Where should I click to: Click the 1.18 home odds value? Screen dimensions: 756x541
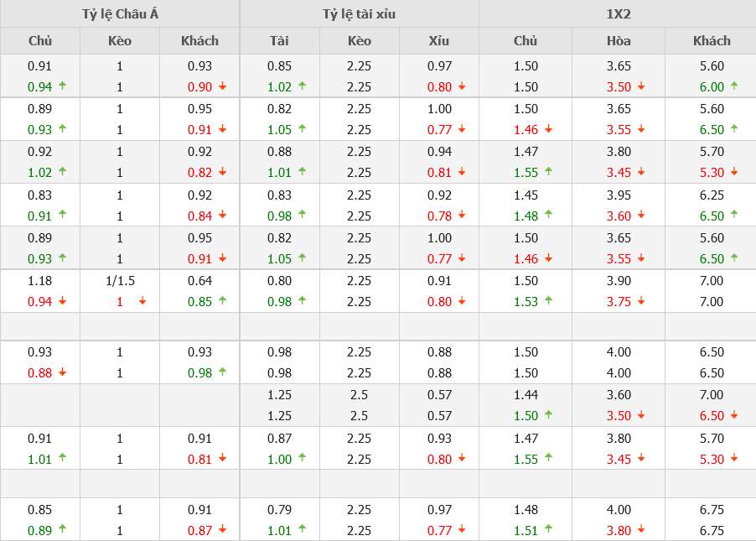pos(39,280)
